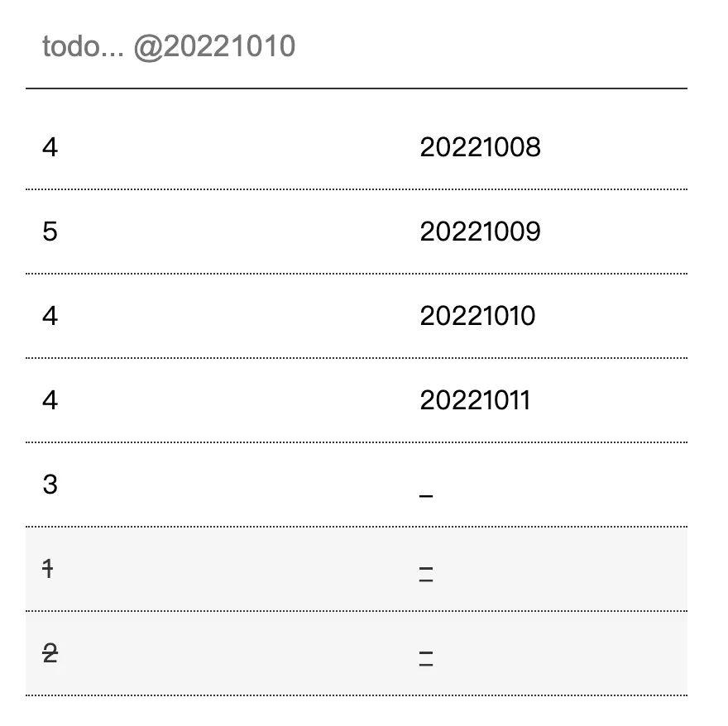Click the 20221008 date cell
Screen dimensions: 728x726
[480, 148]
